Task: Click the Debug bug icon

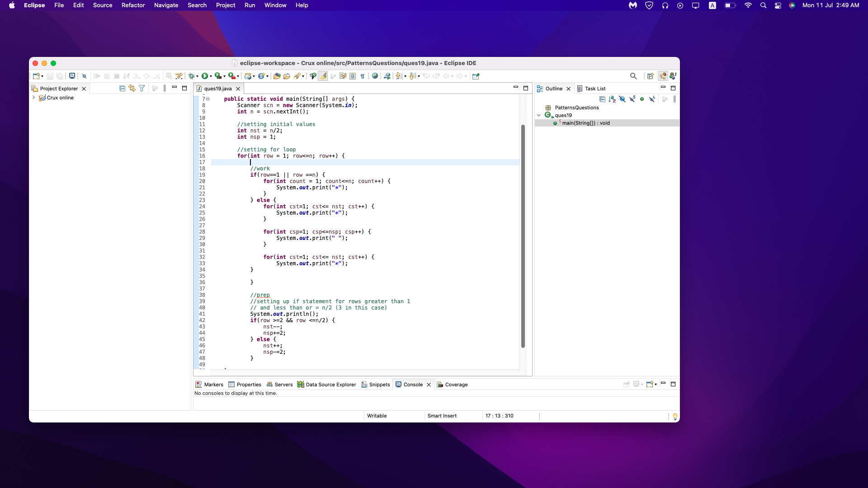Action: pyautogui.click(x=192, y=76)
